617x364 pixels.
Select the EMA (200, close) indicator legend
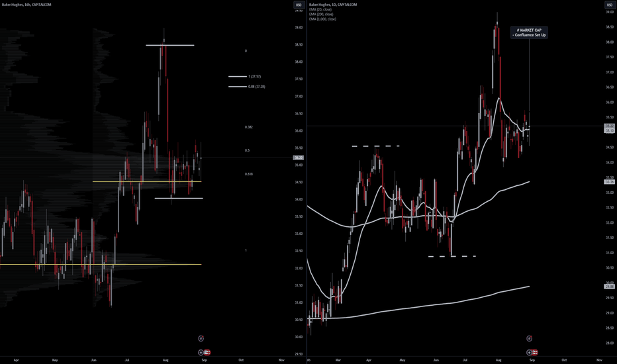coord(321,14)
